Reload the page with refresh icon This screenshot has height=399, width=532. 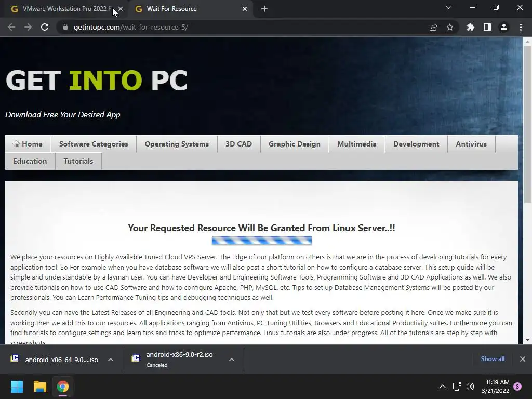tap(45, 27)
